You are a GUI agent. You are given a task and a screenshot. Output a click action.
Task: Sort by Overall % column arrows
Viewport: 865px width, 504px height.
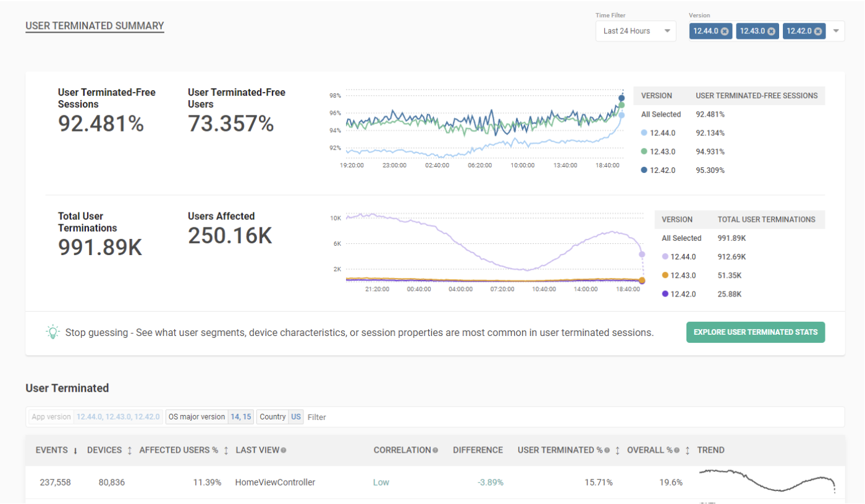(x=687, y=450)
